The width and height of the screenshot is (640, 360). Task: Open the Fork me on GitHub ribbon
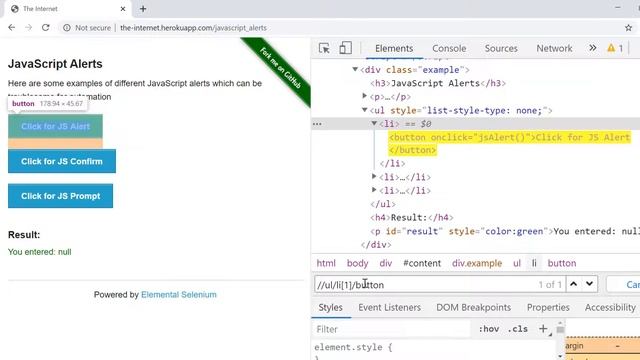coord(281,68)
